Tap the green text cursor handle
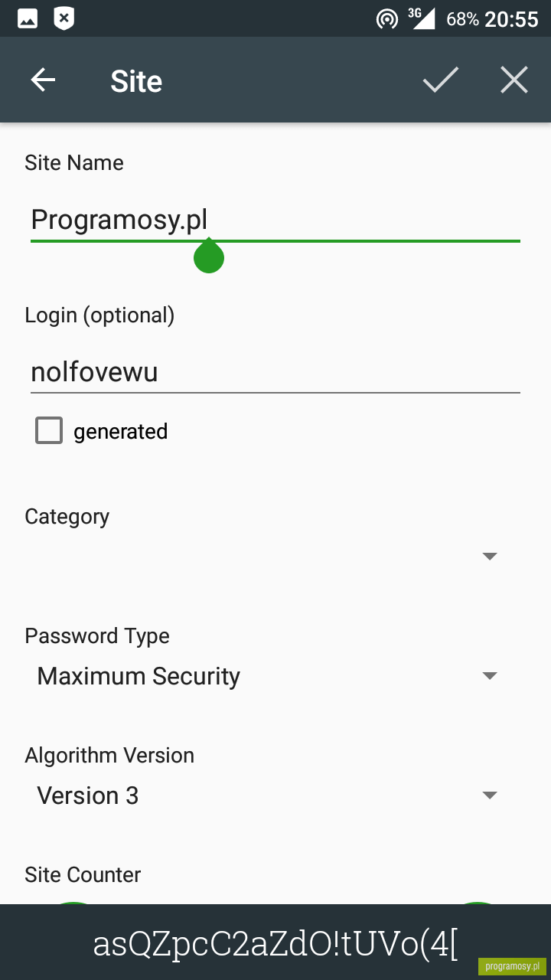This screenshot has width=551, height=980. 208,256
